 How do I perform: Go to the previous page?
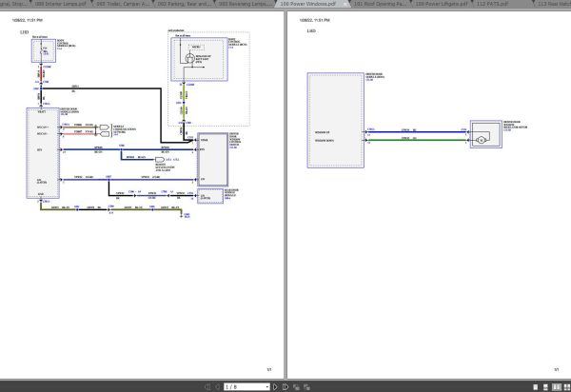pos(218,387)
